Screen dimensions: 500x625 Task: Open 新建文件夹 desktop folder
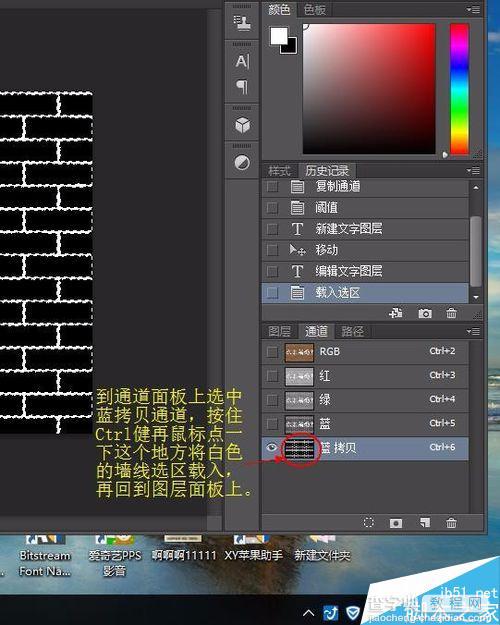(322, 549)
